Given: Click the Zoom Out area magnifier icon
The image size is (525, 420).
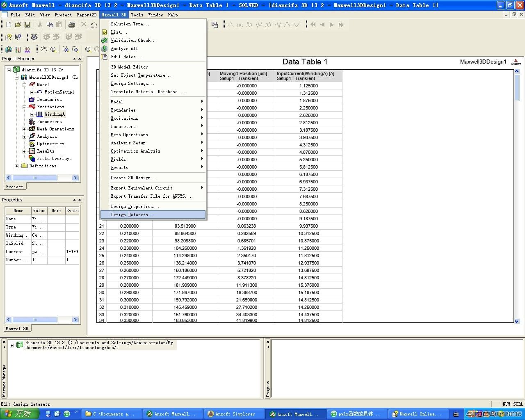Looking at the screenshot, I should (x=75, y=49).
